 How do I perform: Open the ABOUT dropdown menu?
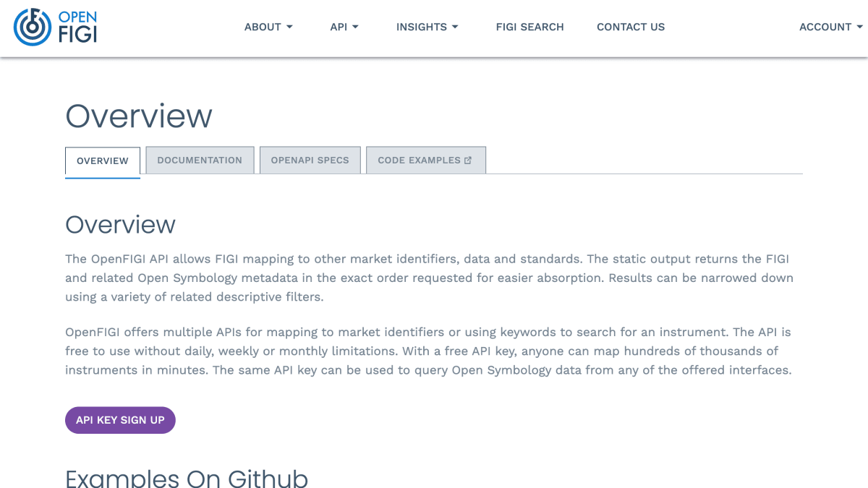click(x=268, y=27)
